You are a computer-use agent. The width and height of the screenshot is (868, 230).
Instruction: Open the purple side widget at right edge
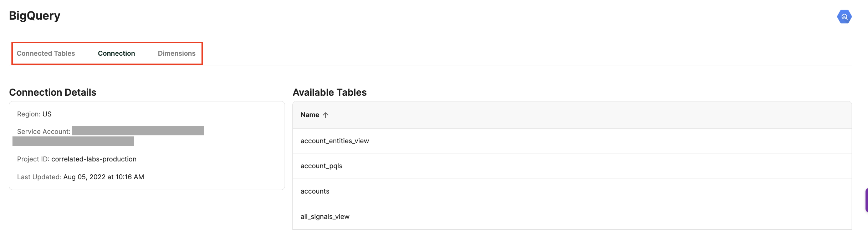coord(866,200)
